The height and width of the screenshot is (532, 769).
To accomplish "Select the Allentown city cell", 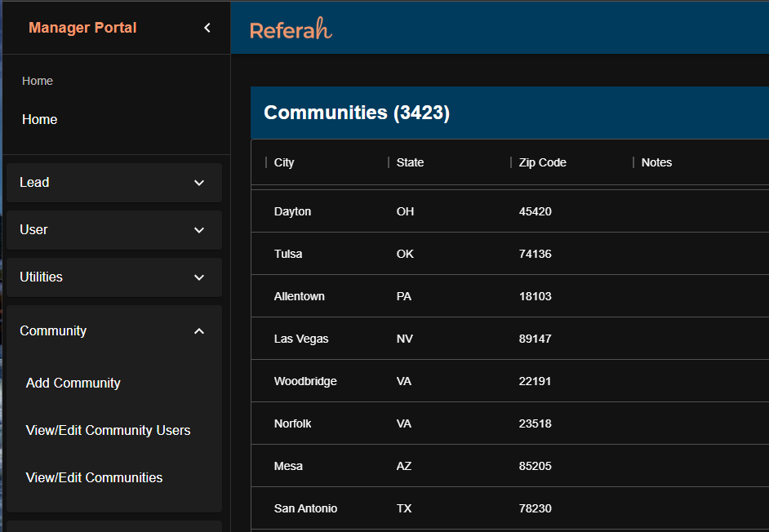I will tap(299, 296).
